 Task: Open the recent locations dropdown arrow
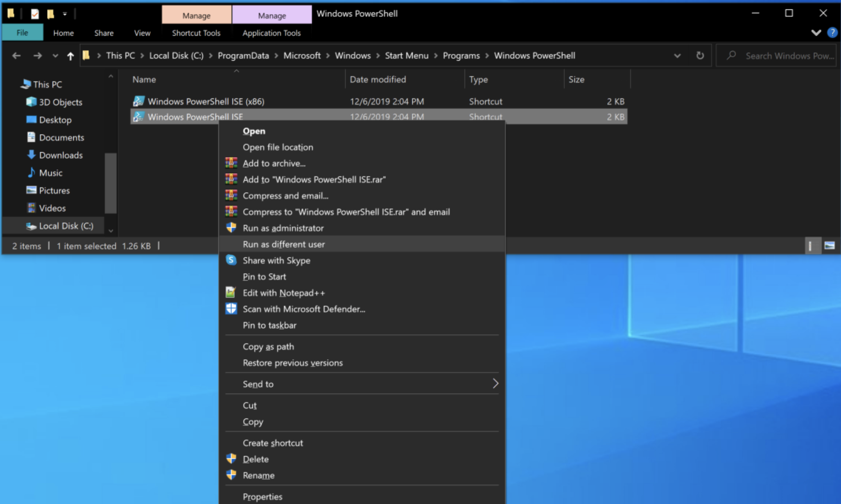point(55,56)
